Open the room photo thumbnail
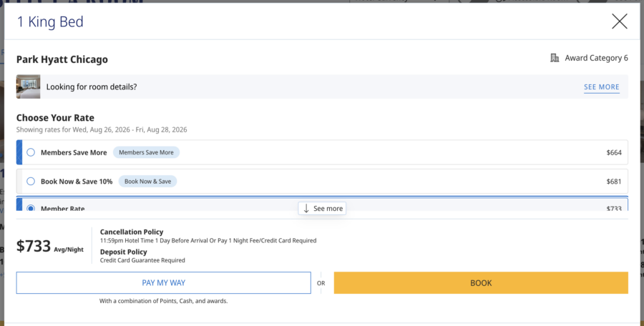Screen dimensions: 644x326 [29, 87]
